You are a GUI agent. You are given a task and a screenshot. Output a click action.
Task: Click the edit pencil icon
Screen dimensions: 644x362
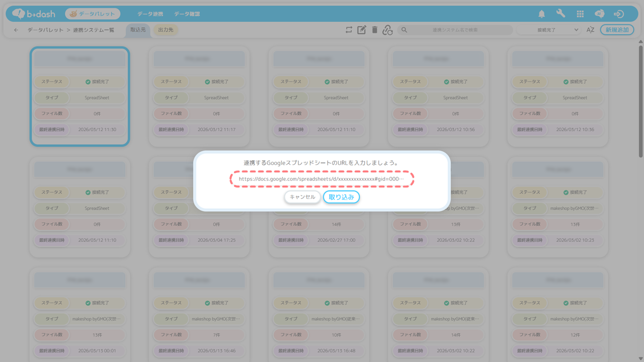click(x=361, y=30)
